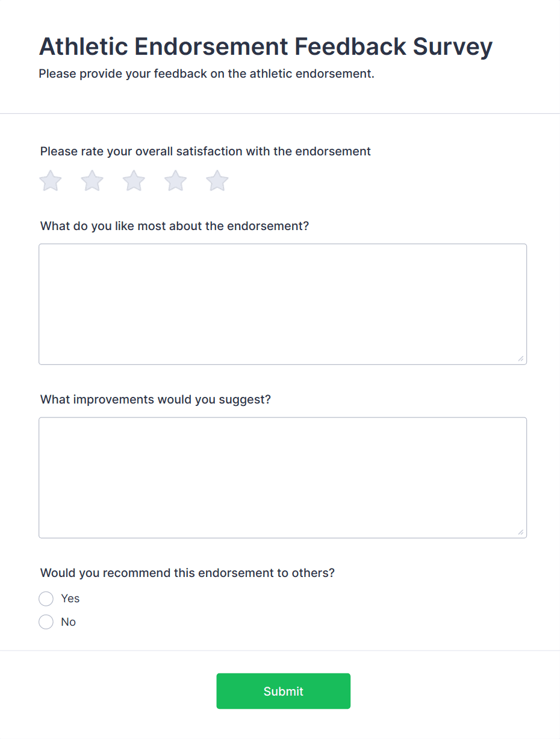Click the 'What improvements would you suggest?' label
560x739 pixels.
coord(155,400)
